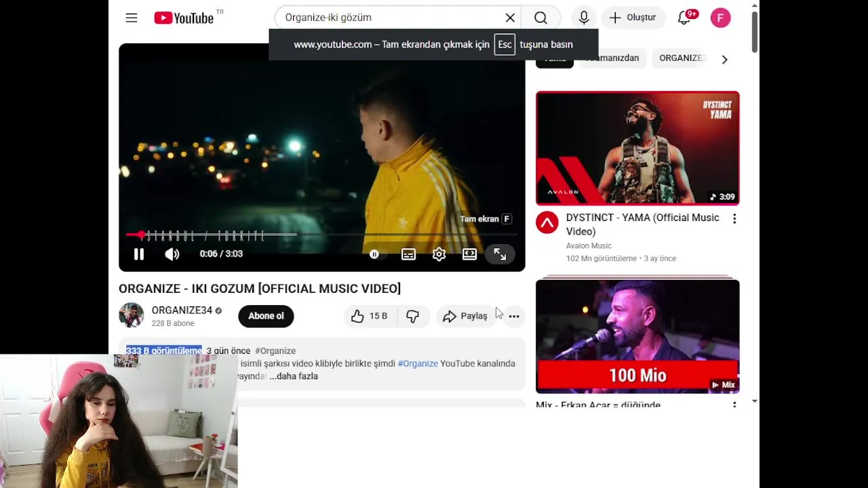Dislike the video with thumbs down
The width and height of the screenshot is (868, 488).
coord(412,316)
